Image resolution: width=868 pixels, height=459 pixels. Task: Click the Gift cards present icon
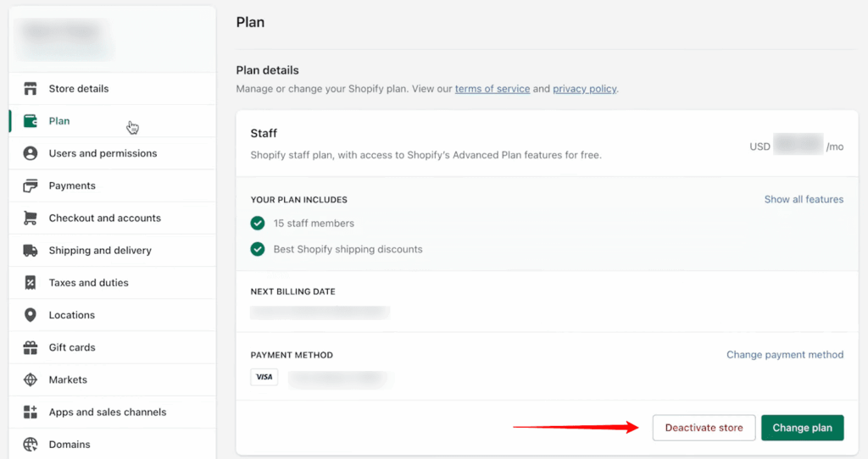tap(31, 347)
